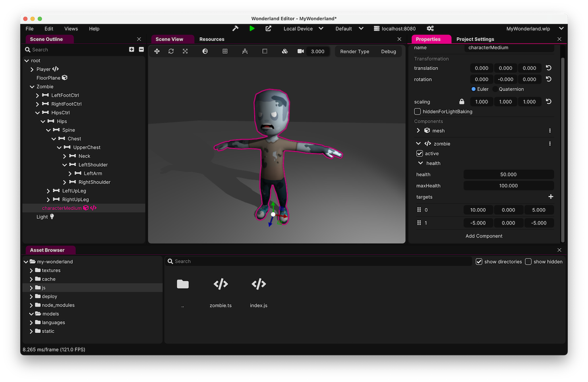The height and width of the screenshot is (382, 588).
Task: Uncheck the zombie active checkbox
Action: pos(419,154)
